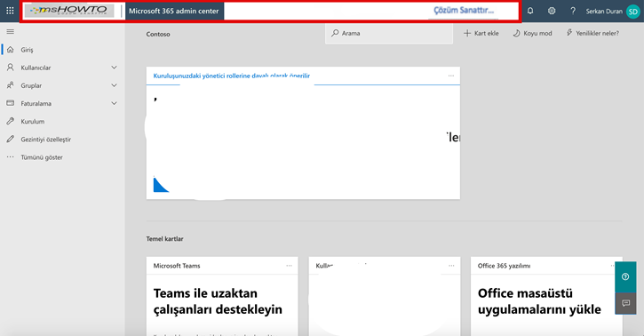
Task: Click the Gruplar people icon
Action: [11, 85]
